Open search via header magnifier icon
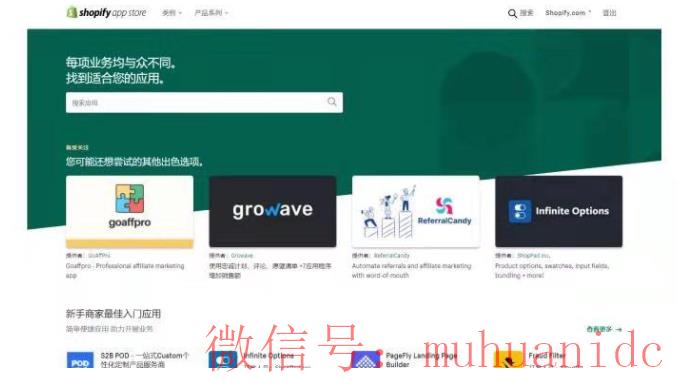Viewport: 678px width, 388px height. pyautogui.click(x=512, y=13)
